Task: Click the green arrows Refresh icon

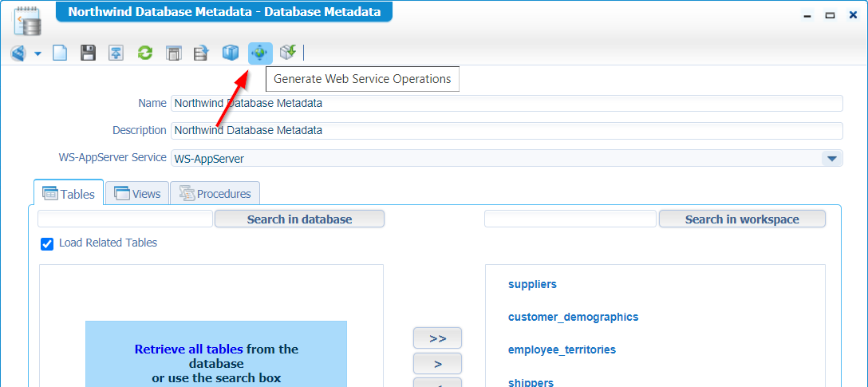Action: [x=145, y=53]
